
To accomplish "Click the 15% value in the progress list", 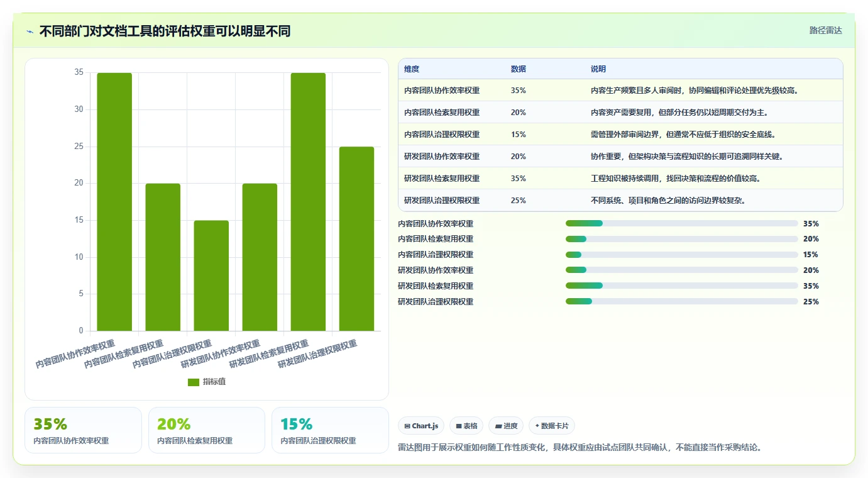I will point(811,255).
